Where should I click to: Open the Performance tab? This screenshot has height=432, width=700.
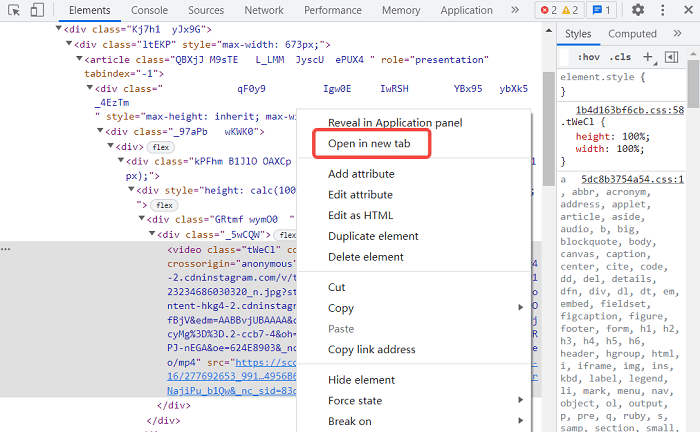333,10
